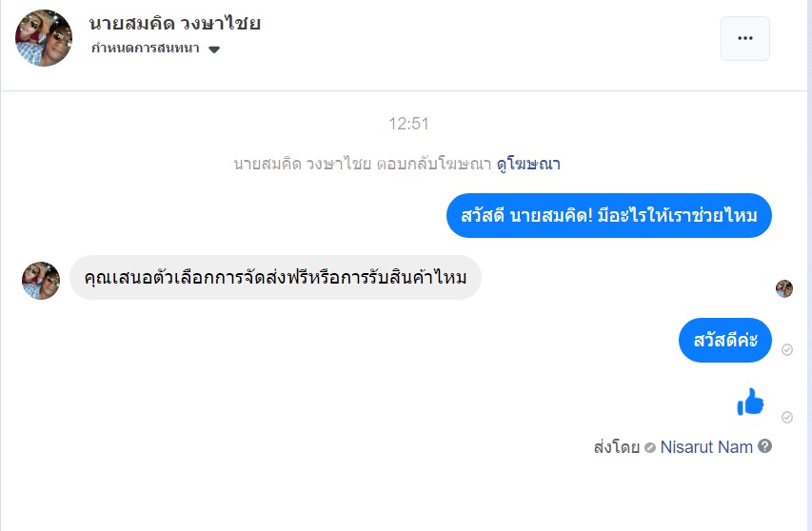This screenshot has width=812, height=531.
Task: Click delivered check icon beside สวัสดีค่ะ message
Action: 787,350
